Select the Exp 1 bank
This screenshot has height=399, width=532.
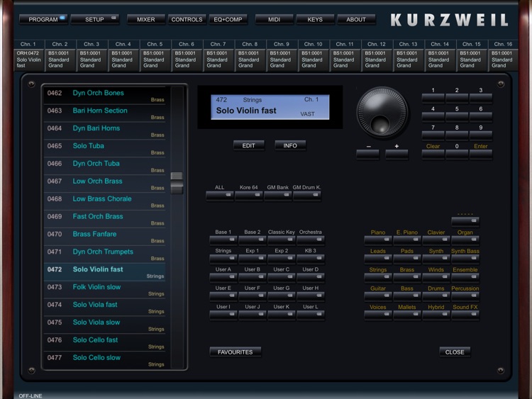pyautogui.click(x=253, y=259)
